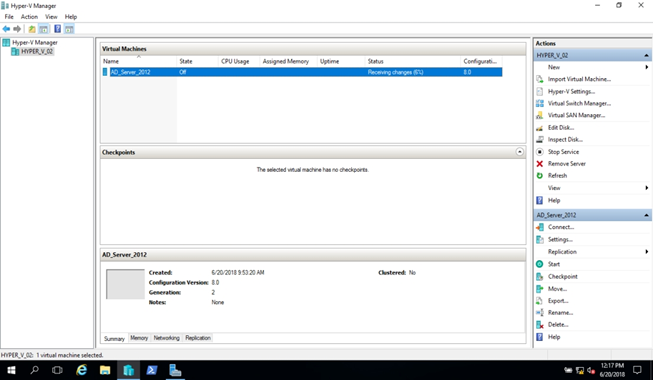Sort virtual machines by State column
Viewport: 653px width, 380px height.
pyautogui.click(x=197, y=61)
